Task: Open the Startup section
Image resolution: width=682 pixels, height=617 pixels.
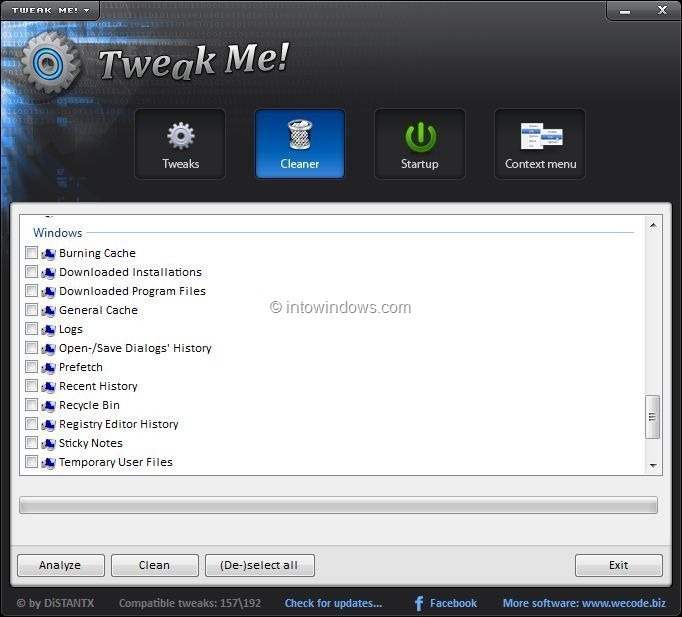Action: pos(420,144)
